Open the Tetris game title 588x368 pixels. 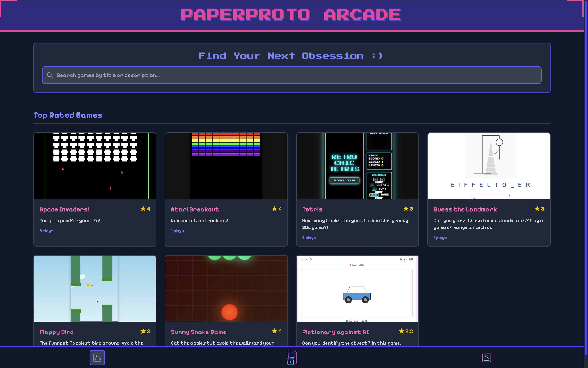312,209
